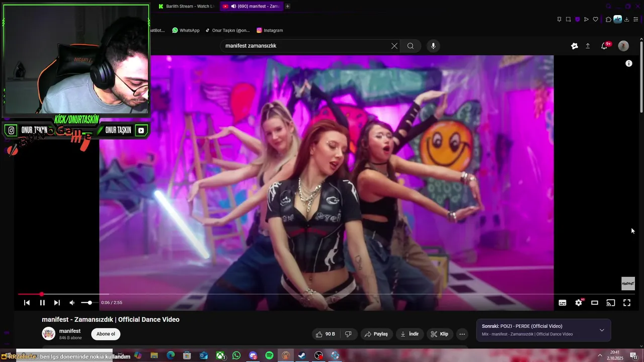This screenshot has height=362, width=644.
Task: Open the browser tab search magnifier icon
Action: click(608, 6)
